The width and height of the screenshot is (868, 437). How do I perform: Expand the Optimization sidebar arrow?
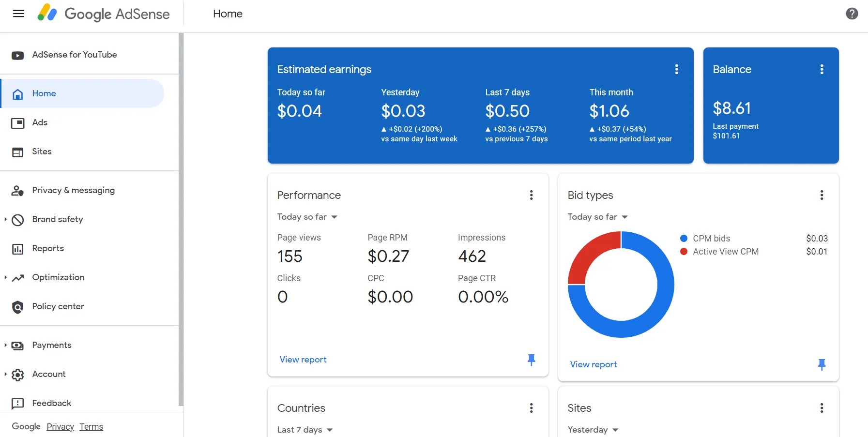(x=5, y=277)
